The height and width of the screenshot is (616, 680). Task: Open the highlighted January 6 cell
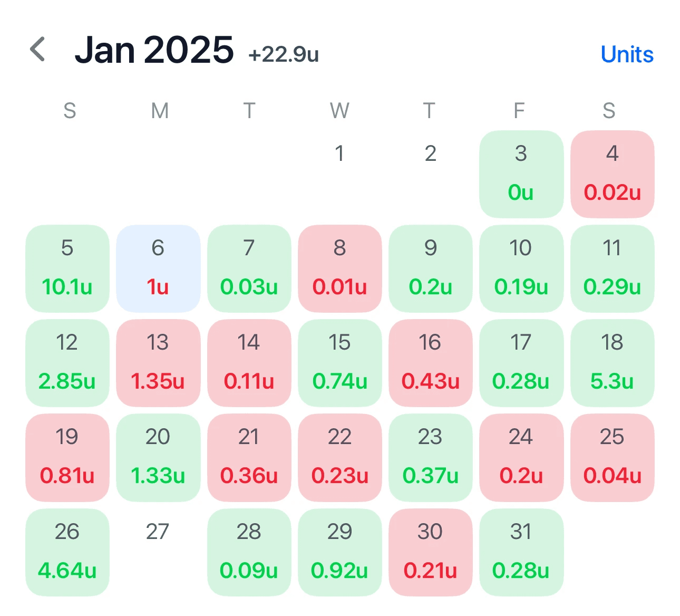click(158, 268)
